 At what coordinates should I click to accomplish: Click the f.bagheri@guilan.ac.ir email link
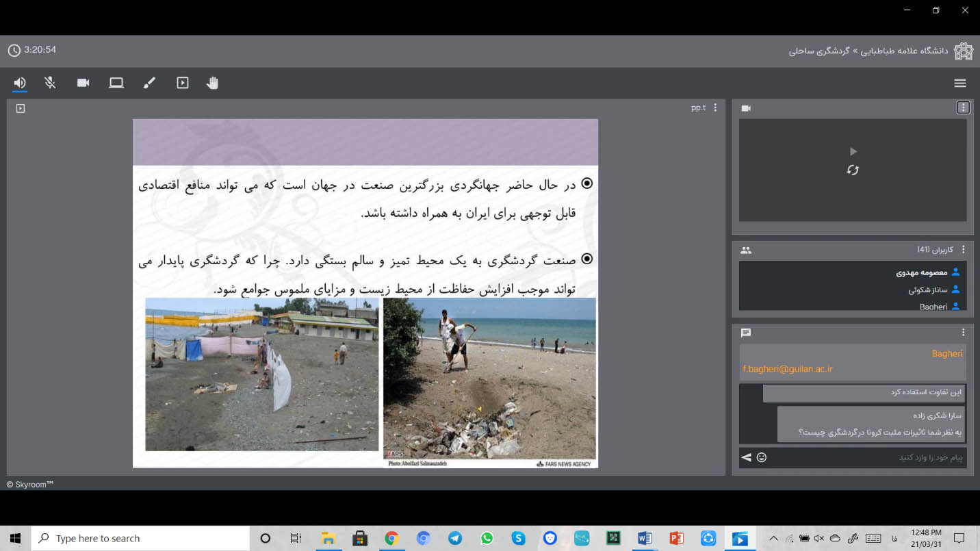click(787, 369)
